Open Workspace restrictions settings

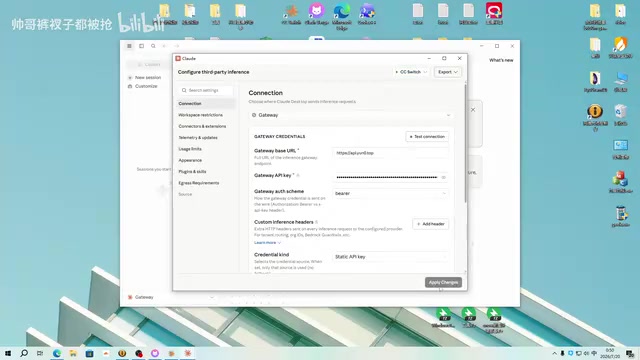click(x=200, y=115)
